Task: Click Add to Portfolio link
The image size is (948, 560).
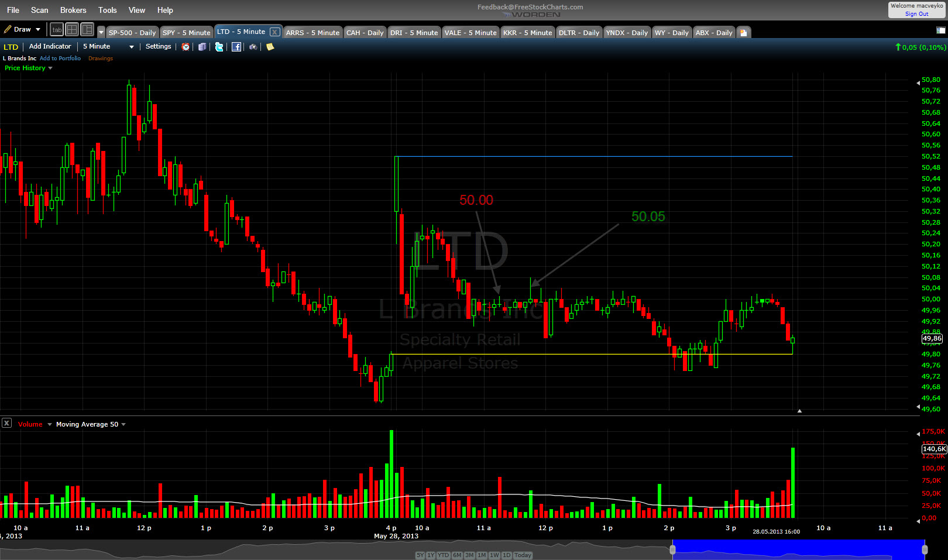Action: point(60,59)
